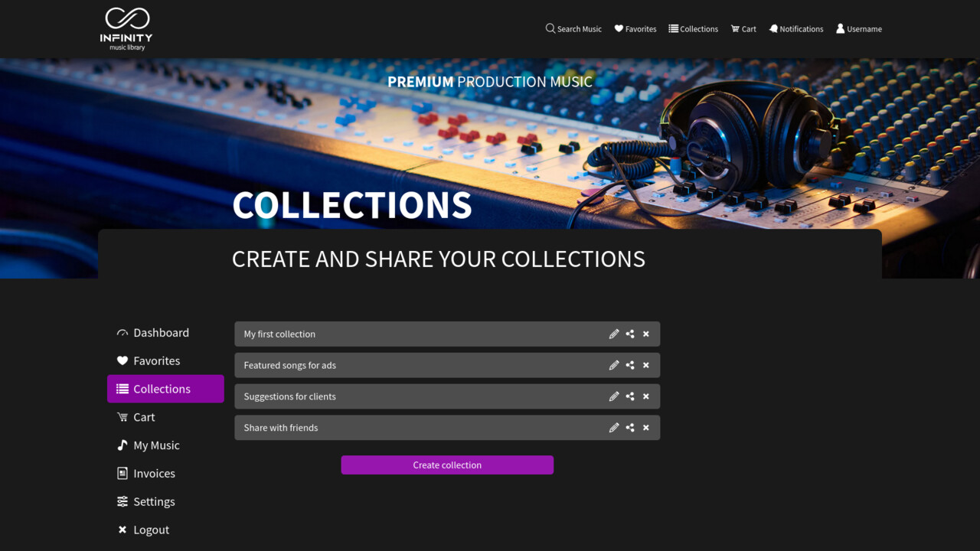Select the highlighted Collections sidebar item
The image size is (980, 551).
[x=165, y=389]
